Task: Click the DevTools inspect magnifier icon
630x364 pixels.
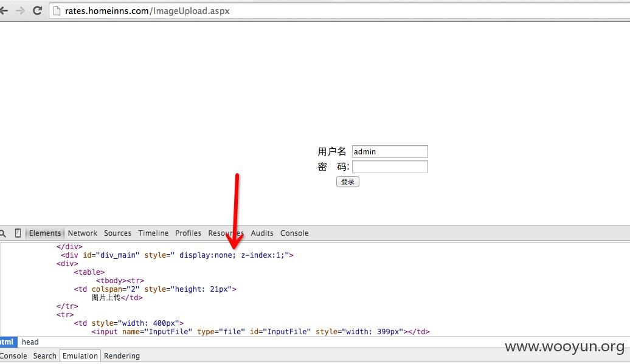Action: (x=3, y=233)
